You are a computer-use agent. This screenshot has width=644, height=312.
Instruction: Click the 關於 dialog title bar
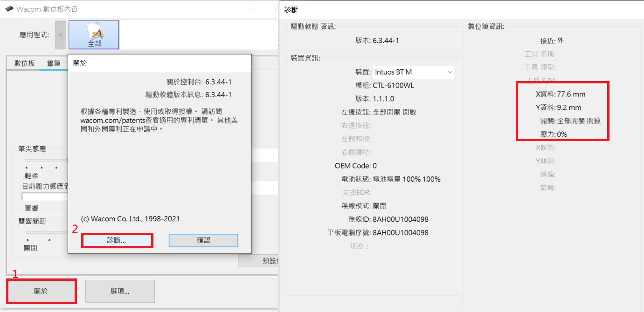159,63
